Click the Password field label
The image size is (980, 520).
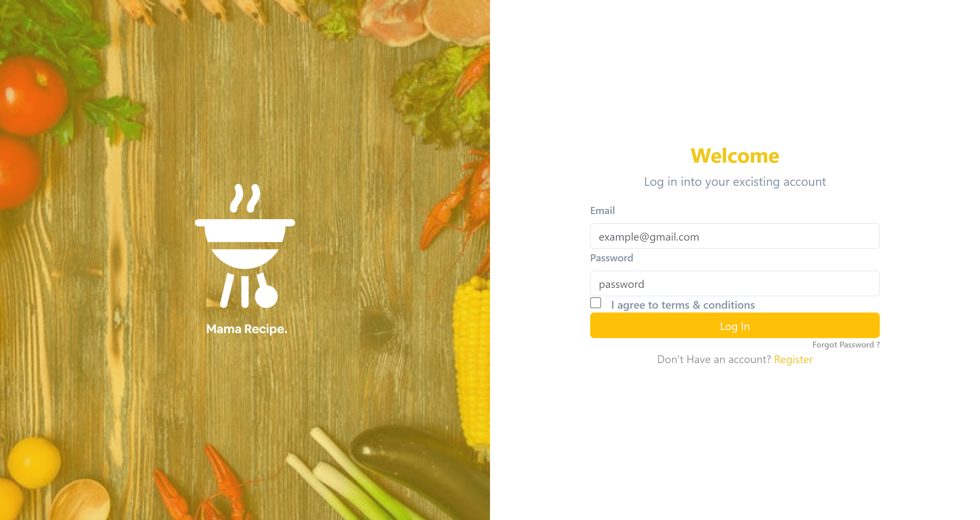coord(611,258)
